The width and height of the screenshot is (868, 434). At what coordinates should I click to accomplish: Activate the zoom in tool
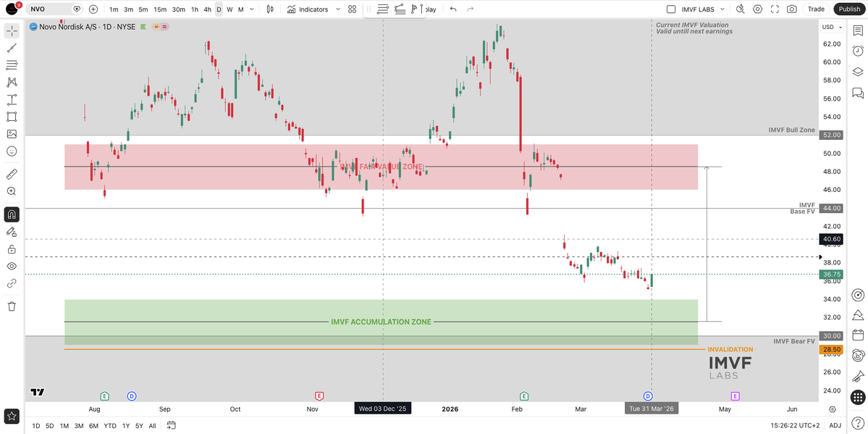pyautogui.click(x=12, y=191)
